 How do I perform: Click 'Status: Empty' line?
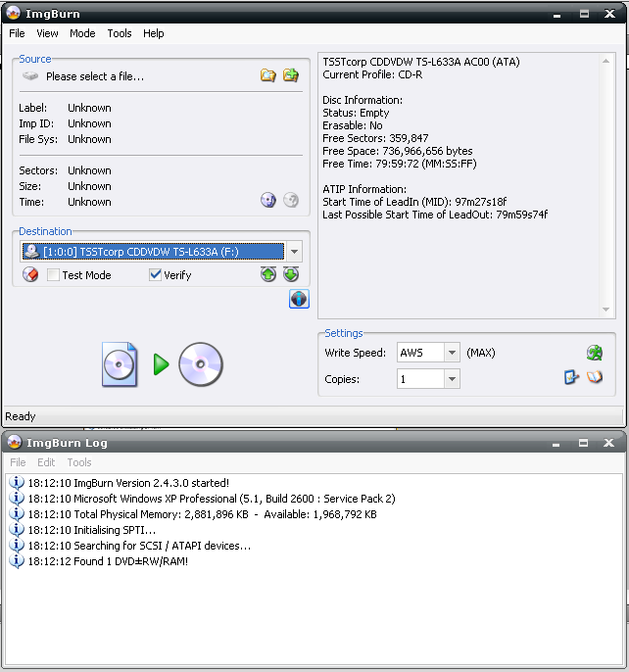tap(356, 113)
